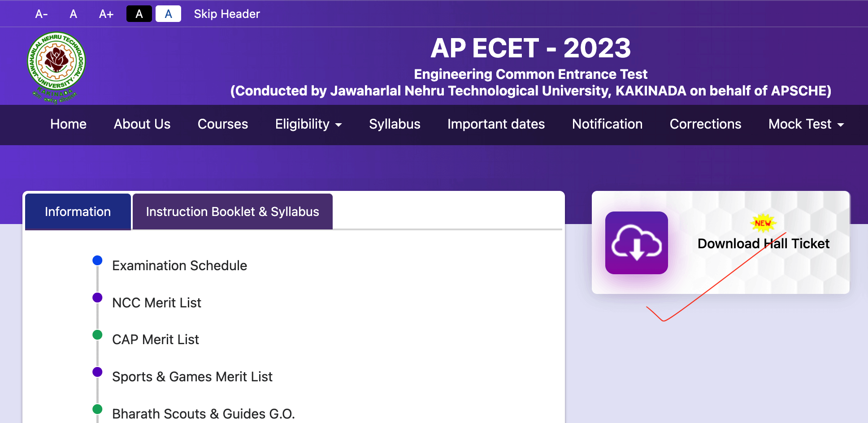The image size is (868, 423).
Task: Open the NCC Merit List link
Action: (156, 303)
